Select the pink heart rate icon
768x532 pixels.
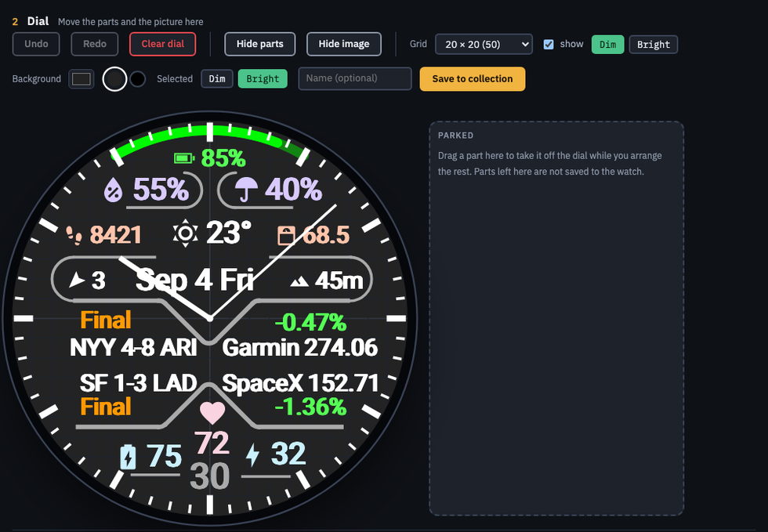212,413
